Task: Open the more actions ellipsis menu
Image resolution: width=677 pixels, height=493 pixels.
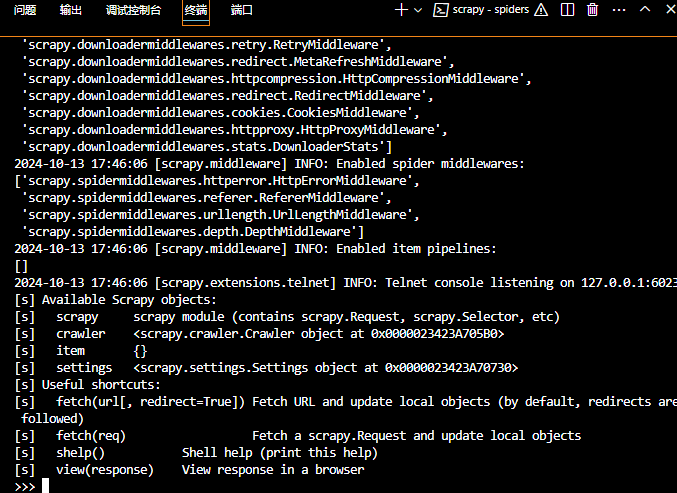Action: [619, 10]
